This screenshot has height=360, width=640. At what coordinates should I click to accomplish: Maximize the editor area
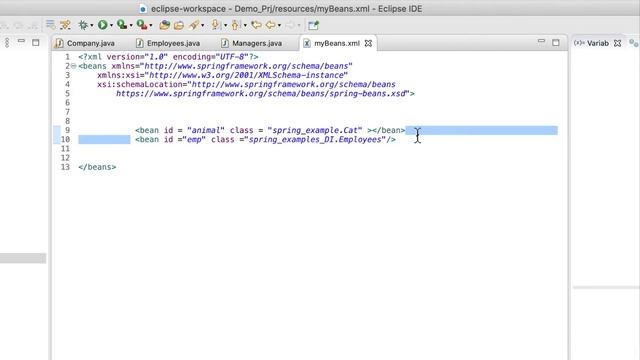pyautogui.click(x=556, y=42)
